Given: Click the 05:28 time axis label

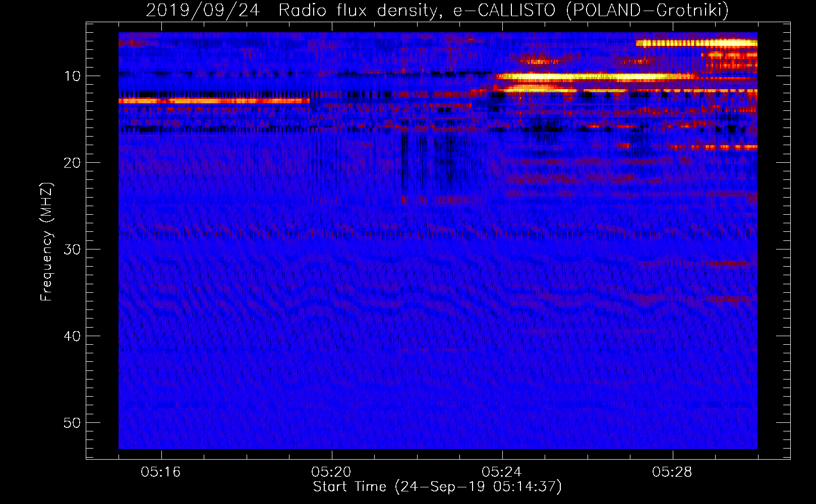Looking at the screenshot, I should 672,472.
